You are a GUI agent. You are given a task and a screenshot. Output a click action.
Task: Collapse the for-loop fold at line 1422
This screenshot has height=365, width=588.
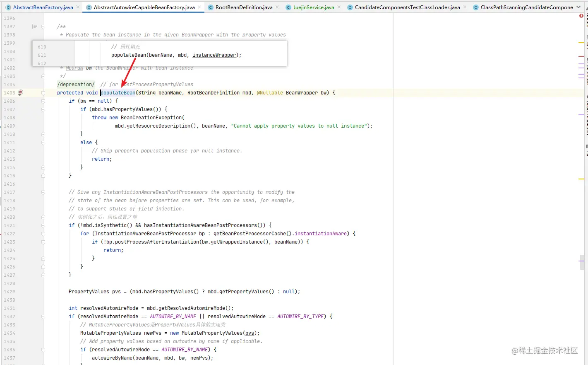[43, 234]
